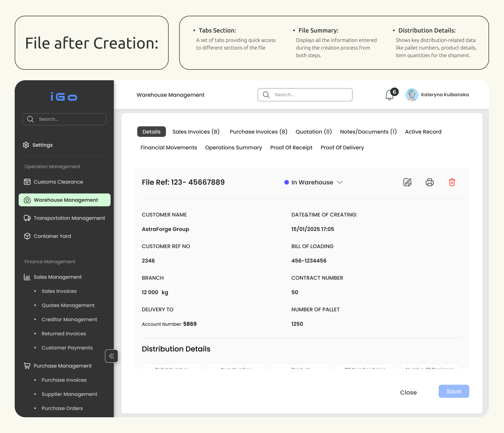Collapse the sidebar with double chevron

[111, 356]
